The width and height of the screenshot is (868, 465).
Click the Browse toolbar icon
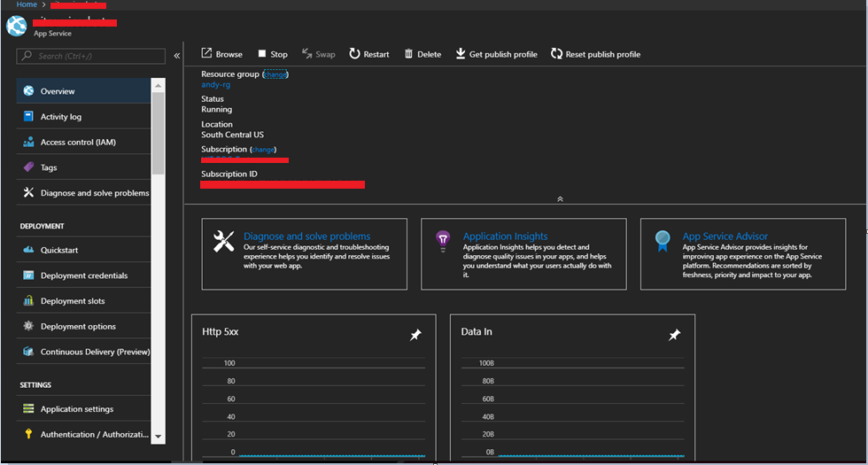click(x=206, y=54)
